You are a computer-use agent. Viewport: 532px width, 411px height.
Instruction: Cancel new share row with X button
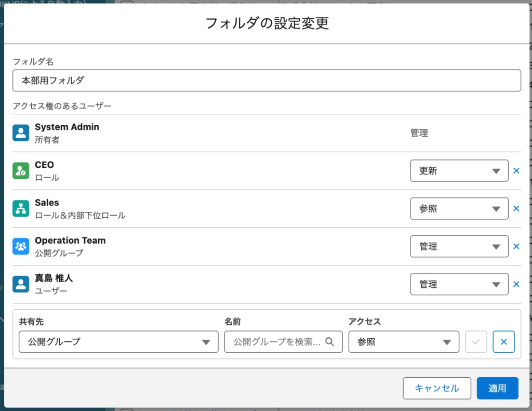503,342
